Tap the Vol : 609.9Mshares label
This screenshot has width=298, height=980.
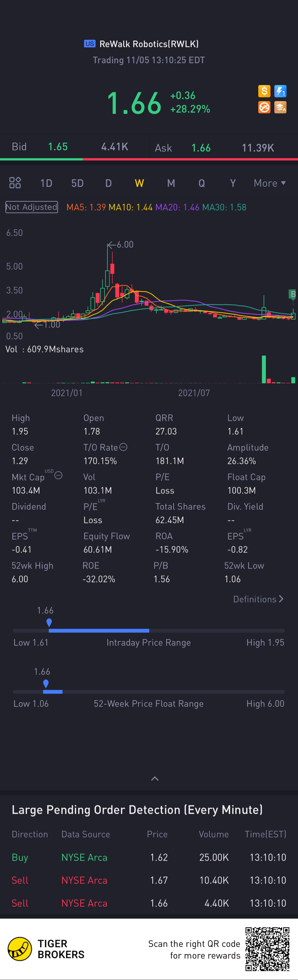(x=45, y=349)
